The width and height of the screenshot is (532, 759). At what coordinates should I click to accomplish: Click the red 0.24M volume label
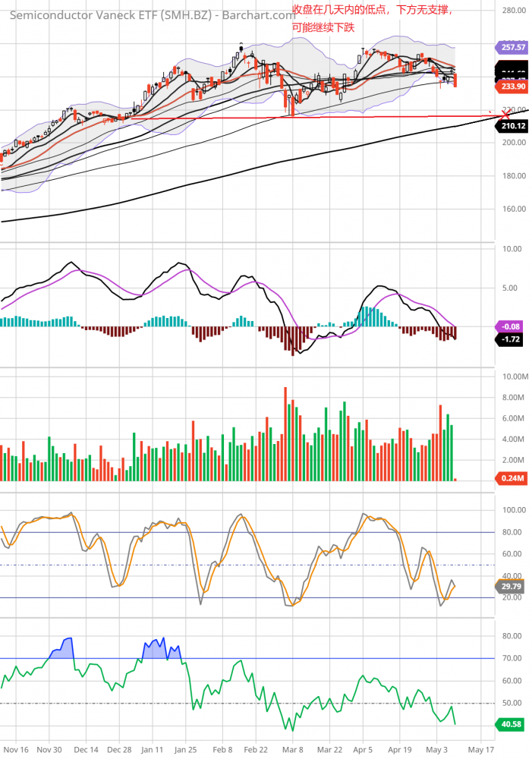(x=513, y=478)
